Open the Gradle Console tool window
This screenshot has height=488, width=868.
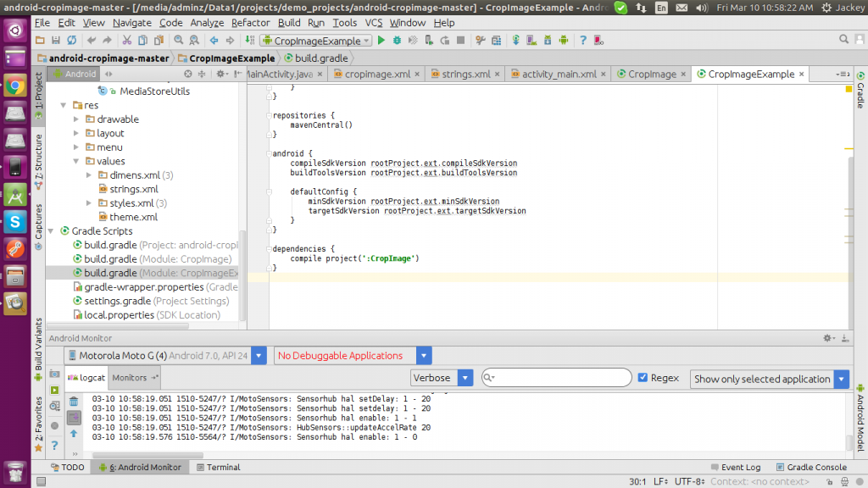click(x=810, y=467)
